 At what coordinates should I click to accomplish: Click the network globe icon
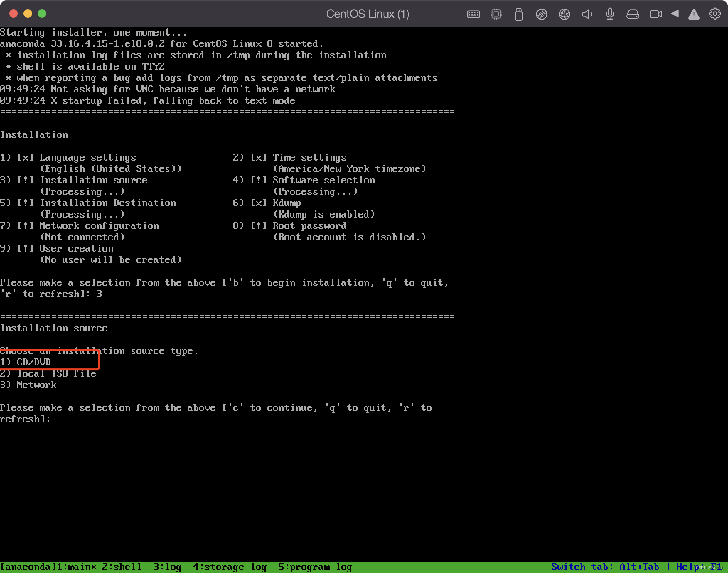pyautogui.click(x=564, y=14)
